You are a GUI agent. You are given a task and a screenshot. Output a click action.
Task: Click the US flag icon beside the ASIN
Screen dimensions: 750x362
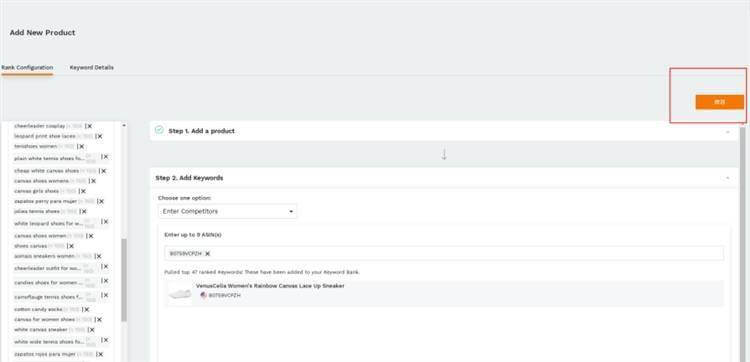204,296
